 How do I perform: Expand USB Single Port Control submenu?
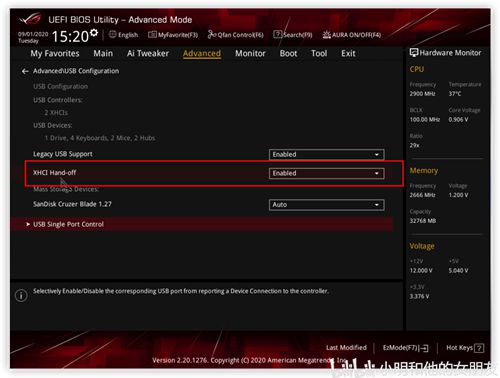pyautogui.click(x=202, y=224)
